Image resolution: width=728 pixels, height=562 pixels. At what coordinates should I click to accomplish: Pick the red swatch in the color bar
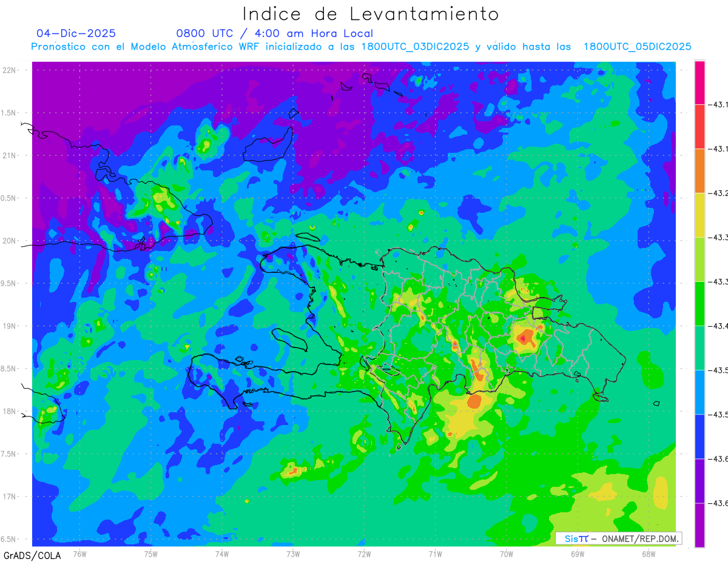click(699, 127)
